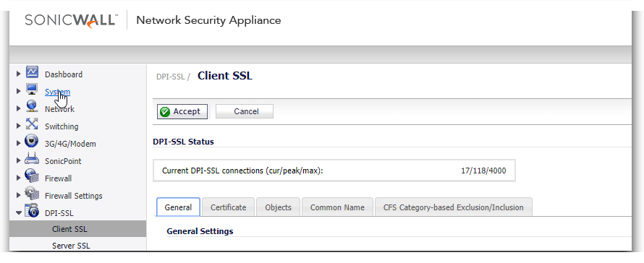644x263 pixels.
Task: Expand the Firewall Settings menu arrow
Action: click(x=19, y=196)
